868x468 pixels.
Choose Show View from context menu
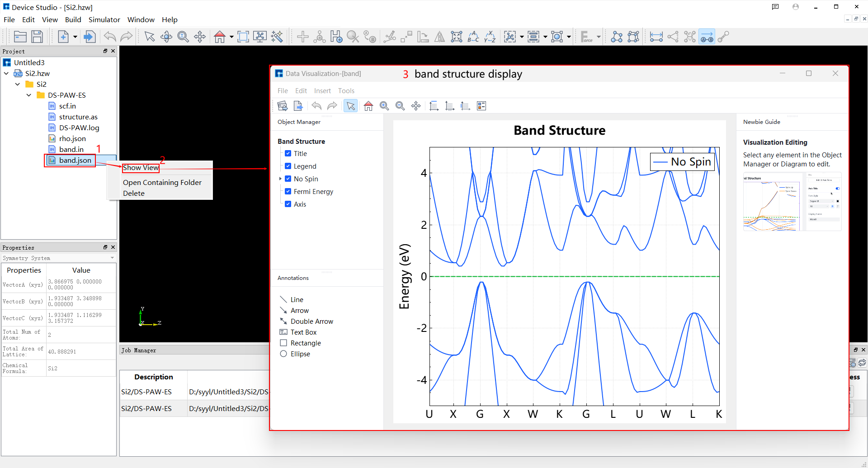141,168
